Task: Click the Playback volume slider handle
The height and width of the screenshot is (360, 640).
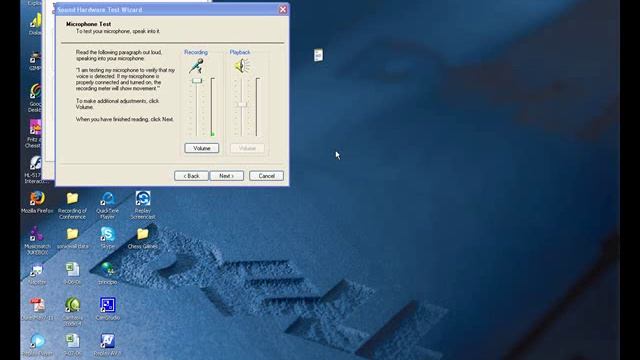Action: [242, 104]
